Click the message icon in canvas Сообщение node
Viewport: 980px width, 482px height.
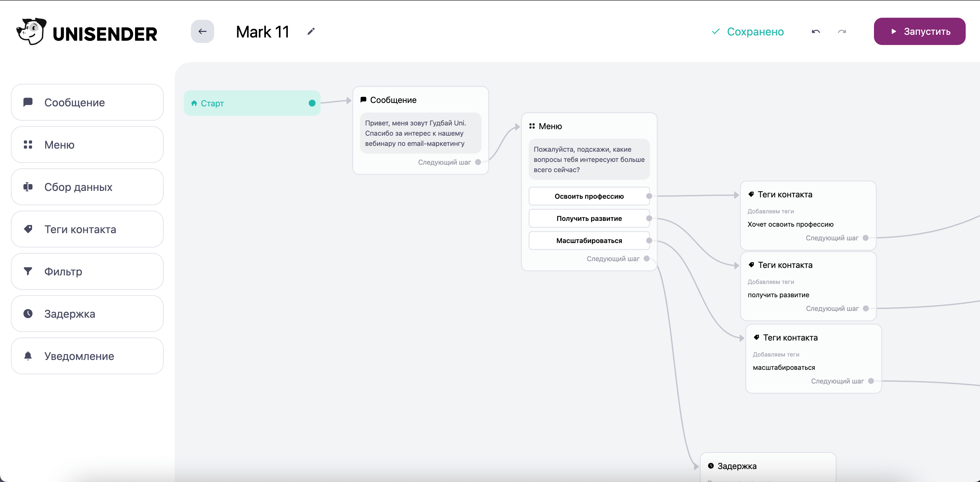point(363,100)
